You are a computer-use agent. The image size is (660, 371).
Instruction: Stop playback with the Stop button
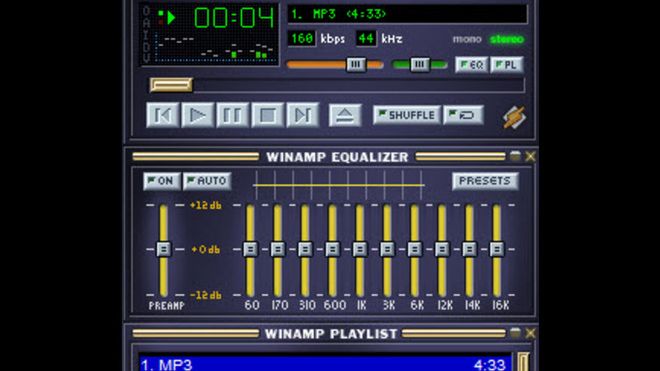267,115
